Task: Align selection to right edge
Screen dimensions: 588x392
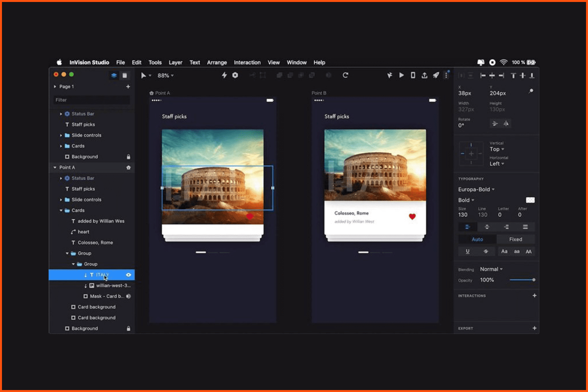Action: tap(501, 75)
